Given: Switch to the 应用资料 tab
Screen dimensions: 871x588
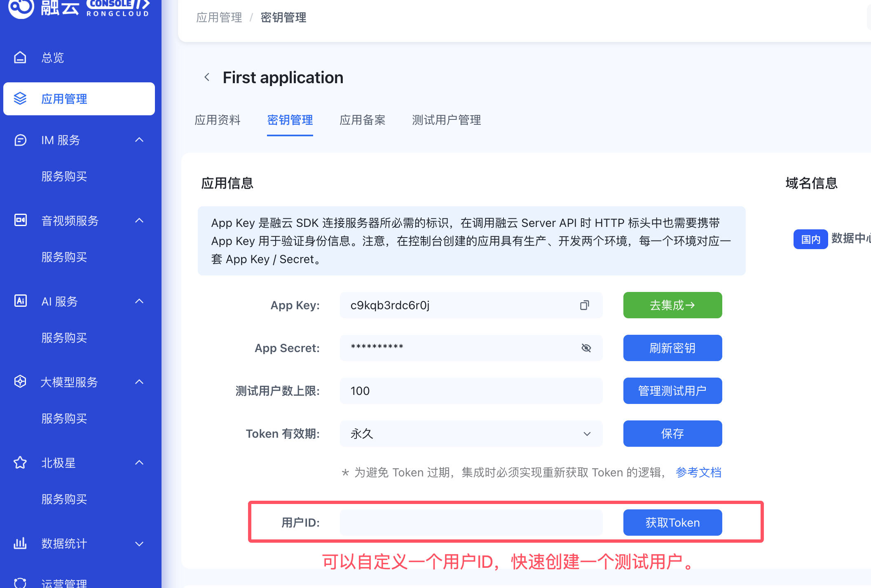Looking at the screenshot, I should tap(218, 120).
